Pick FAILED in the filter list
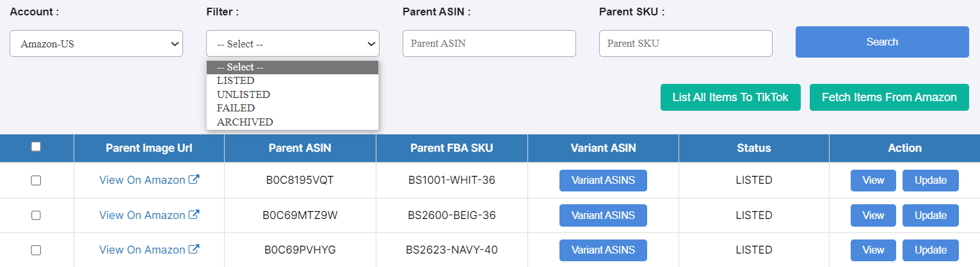 [x=236, y=108]
